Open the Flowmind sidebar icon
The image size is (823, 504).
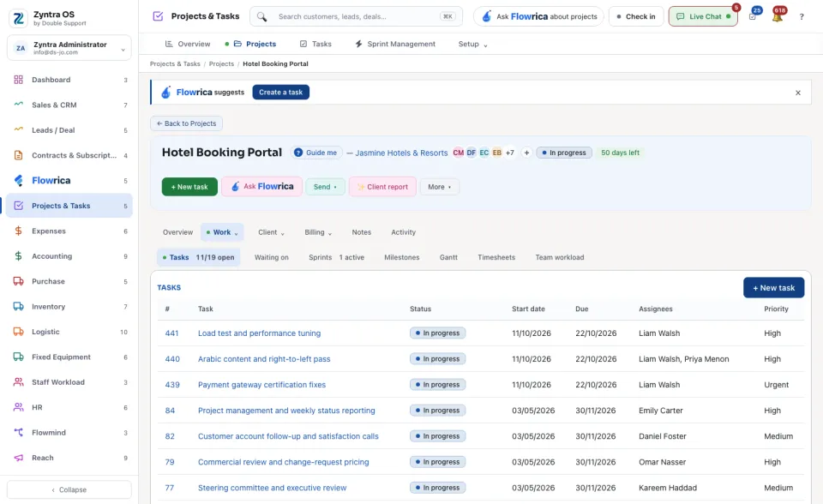18,433
